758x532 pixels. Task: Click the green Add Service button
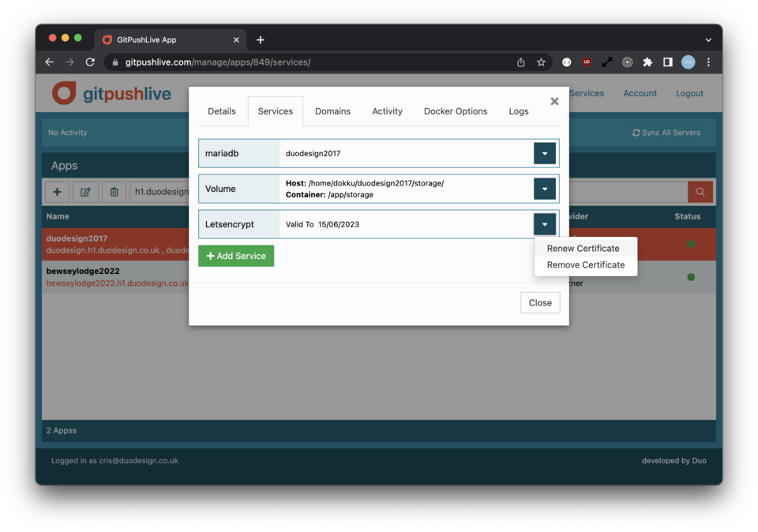pos(236,256)
